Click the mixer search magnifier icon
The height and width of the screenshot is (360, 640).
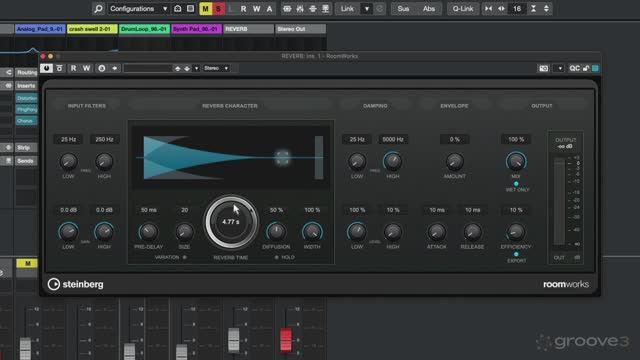coord(98,9)
